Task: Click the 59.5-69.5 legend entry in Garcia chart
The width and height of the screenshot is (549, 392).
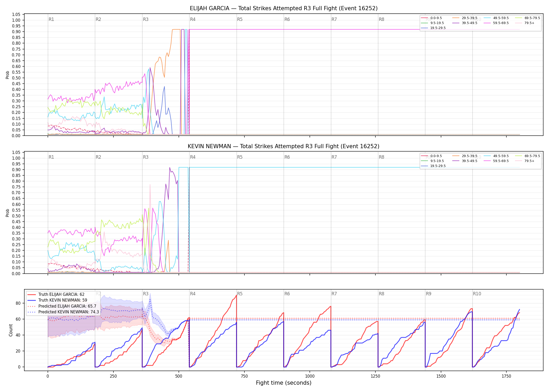Action: pos(496,23)
